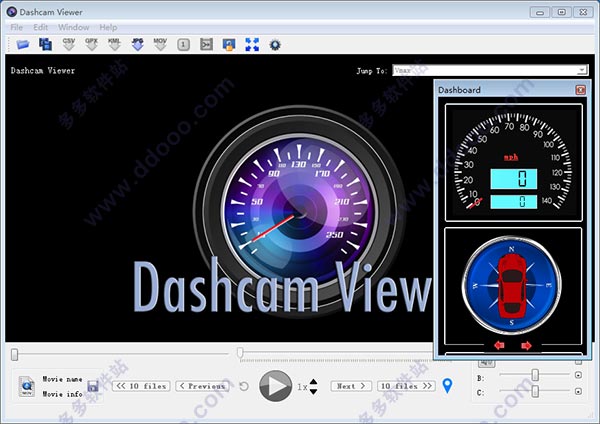600x424 pixels.
Task: Open the Edit menu
Action: (x=41, y=27)
